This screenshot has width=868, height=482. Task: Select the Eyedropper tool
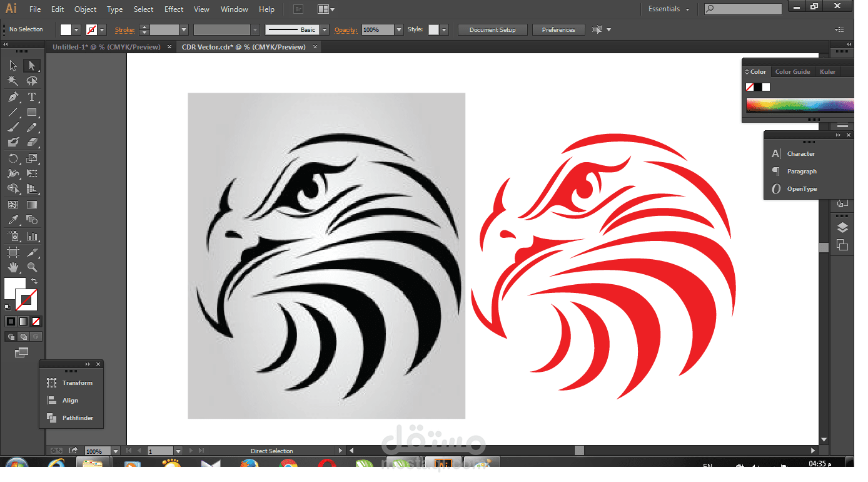click(13, 220)
